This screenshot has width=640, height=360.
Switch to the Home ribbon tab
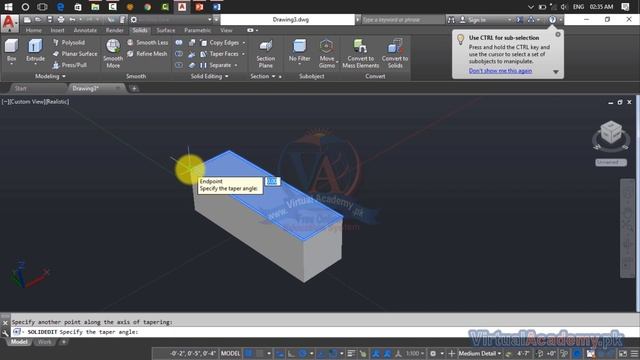33,30
